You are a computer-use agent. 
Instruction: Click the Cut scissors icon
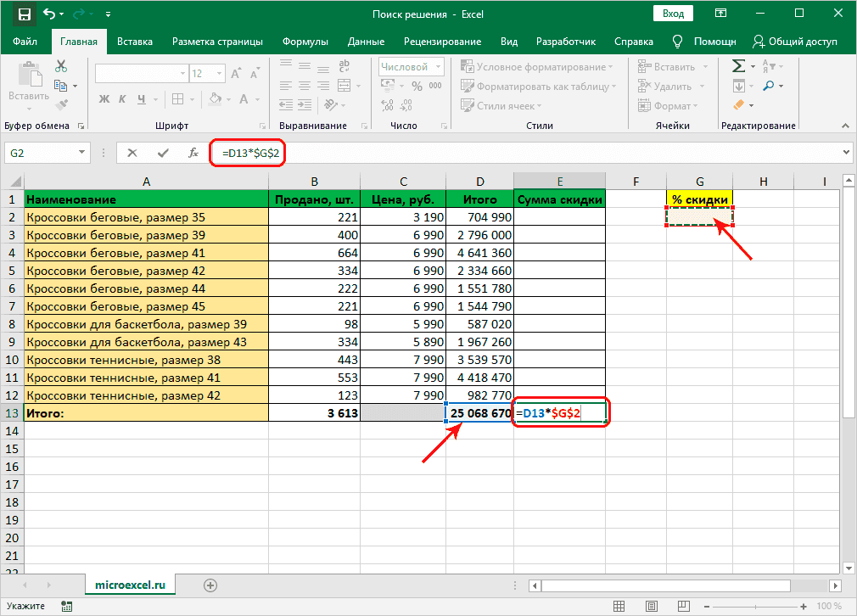[61, 66]
